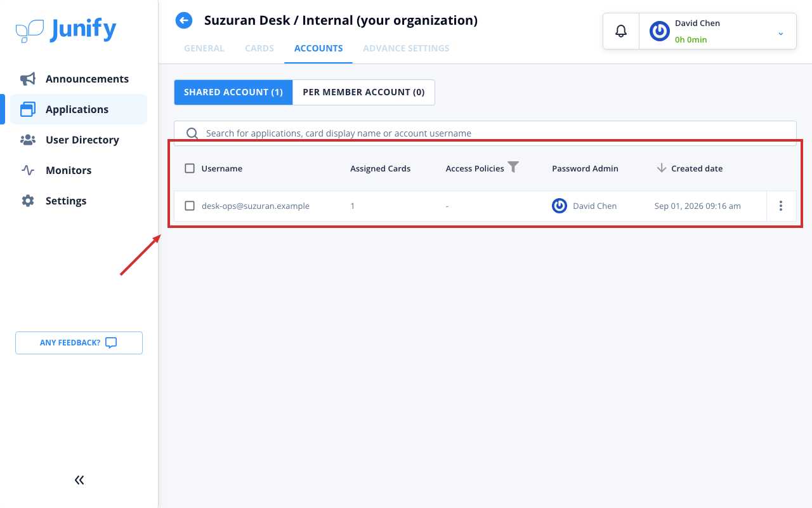Open Announcements in the sidebar
812x508 pixels.
(79, 79)
